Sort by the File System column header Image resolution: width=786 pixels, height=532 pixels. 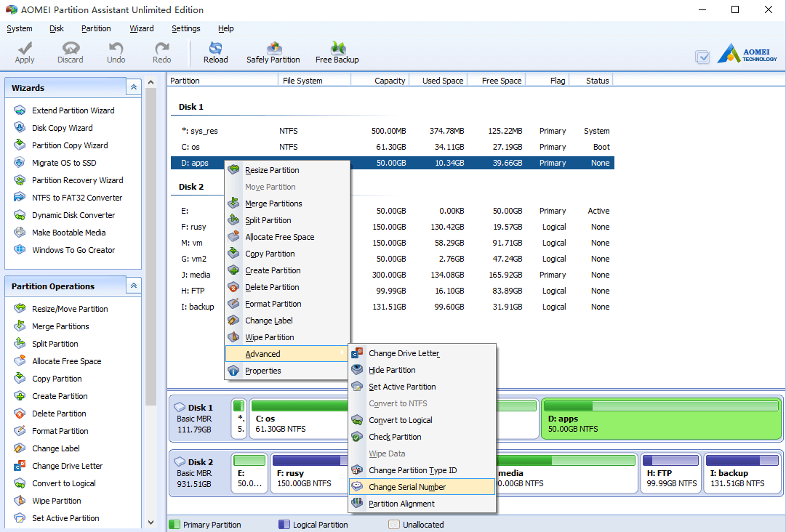coord(314,80)
